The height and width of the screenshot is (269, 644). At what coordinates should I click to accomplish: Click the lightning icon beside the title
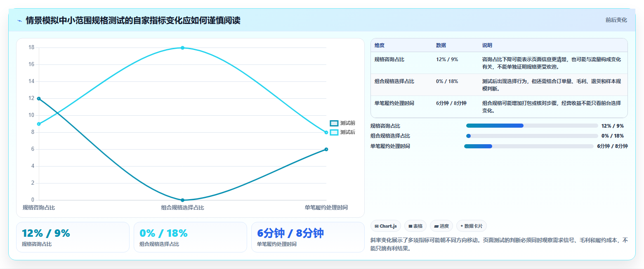[19, 20]
